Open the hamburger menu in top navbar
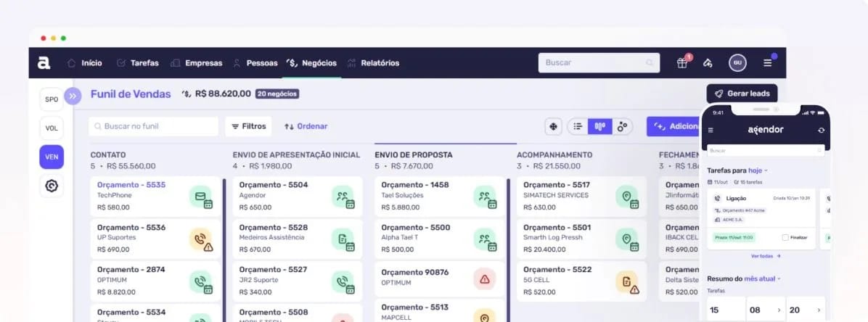The image size is (868, 322). (x=767, y=63)
